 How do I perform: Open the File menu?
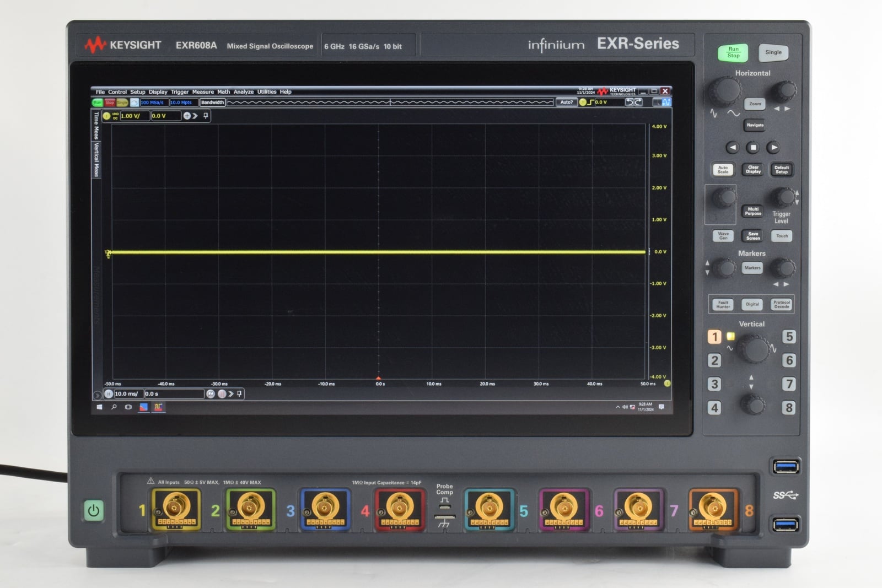coord(100,92)
